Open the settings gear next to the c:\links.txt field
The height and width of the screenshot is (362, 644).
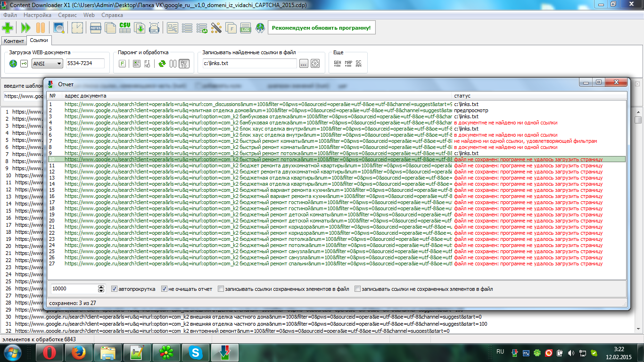[x=315, y=63]
